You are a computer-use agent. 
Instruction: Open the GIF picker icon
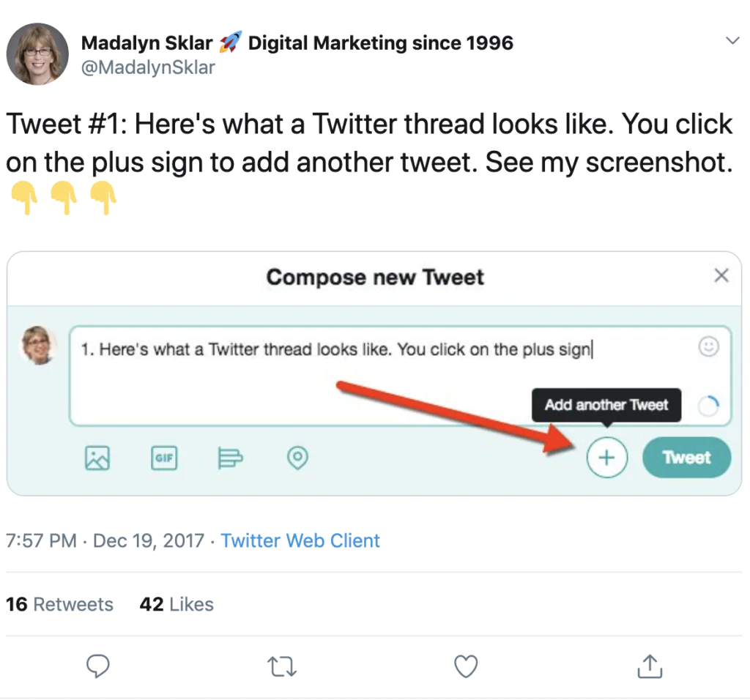tap(164, 458)
